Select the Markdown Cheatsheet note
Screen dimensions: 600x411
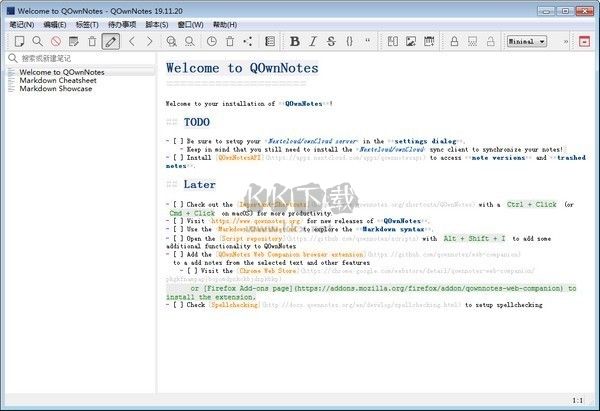(x=81, y=80)
